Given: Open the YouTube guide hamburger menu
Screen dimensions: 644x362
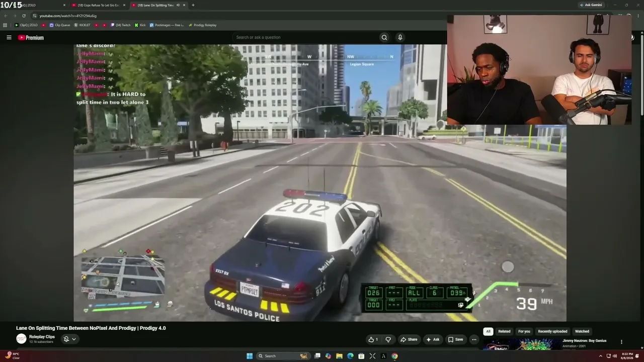Looking at the screenshot, I should pyautogui.click(x=9, y=37).
